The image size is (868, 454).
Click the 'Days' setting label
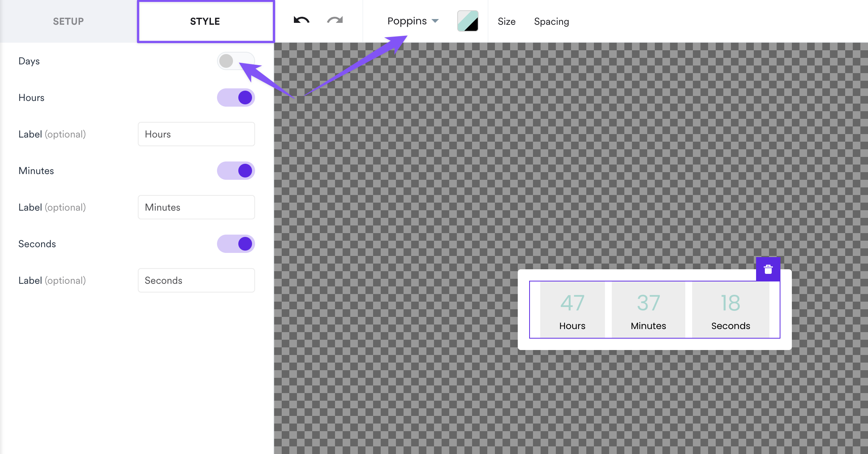click(x=29, y=61)
